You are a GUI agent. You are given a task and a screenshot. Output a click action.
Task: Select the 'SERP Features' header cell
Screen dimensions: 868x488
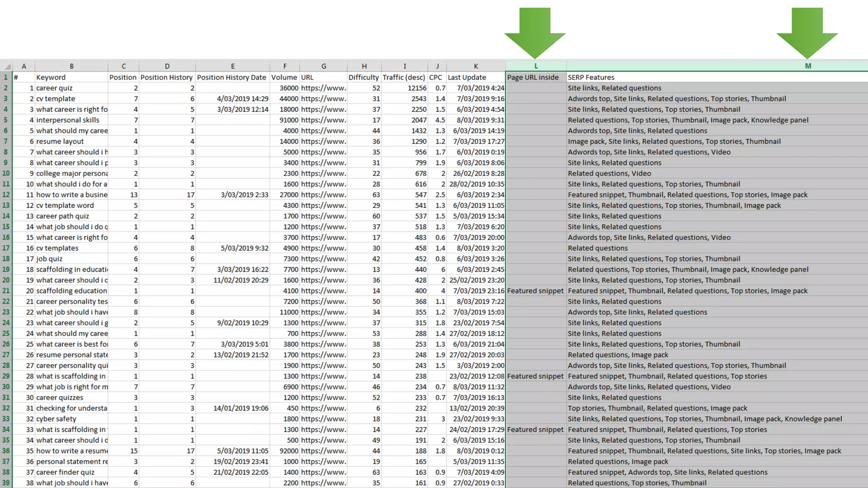[x=591, y=77]
